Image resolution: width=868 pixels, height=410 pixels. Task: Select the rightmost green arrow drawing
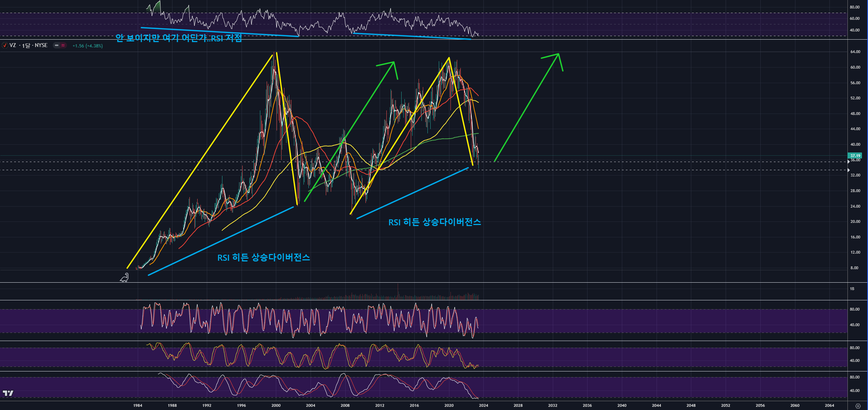(x=527, y=108)
